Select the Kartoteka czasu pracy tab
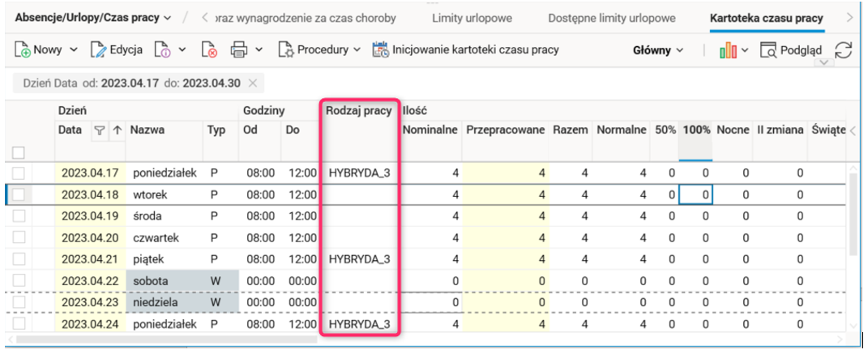Image resolution: width=868 pixels, height=354 pixels. (767, 19)
